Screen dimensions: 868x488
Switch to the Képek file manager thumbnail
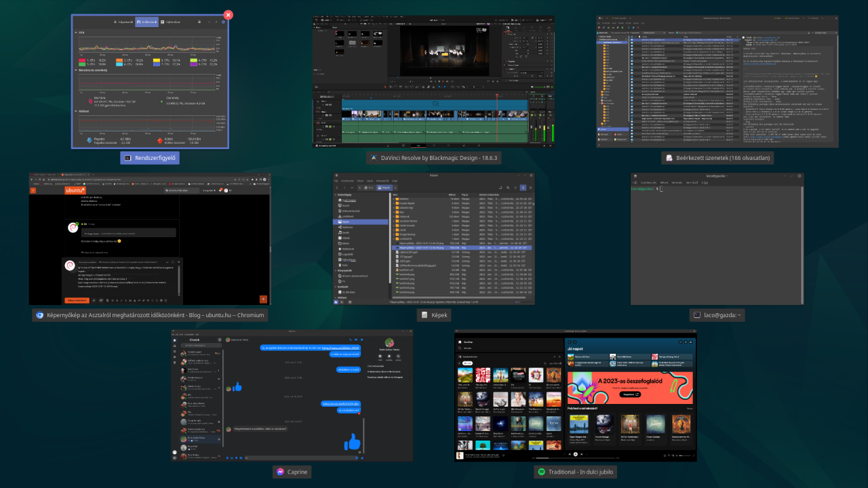pos(434,239)
